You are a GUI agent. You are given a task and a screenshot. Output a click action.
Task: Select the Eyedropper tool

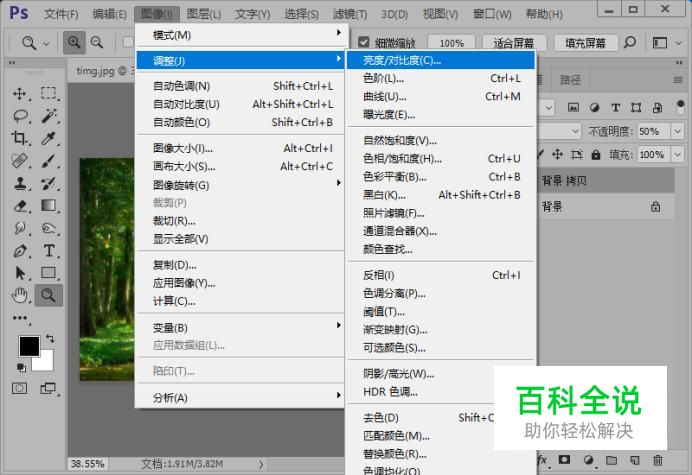coord(48,138)
